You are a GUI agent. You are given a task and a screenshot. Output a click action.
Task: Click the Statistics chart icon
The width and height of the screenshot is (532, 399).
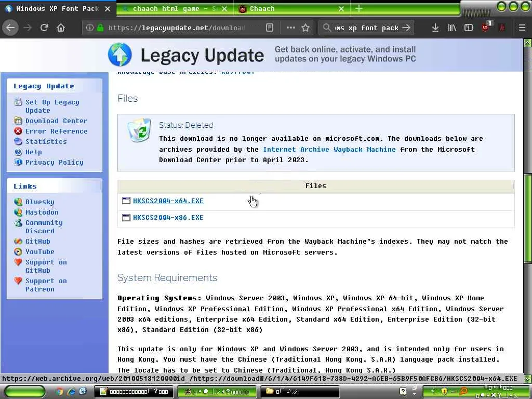(x=18, y=141)
